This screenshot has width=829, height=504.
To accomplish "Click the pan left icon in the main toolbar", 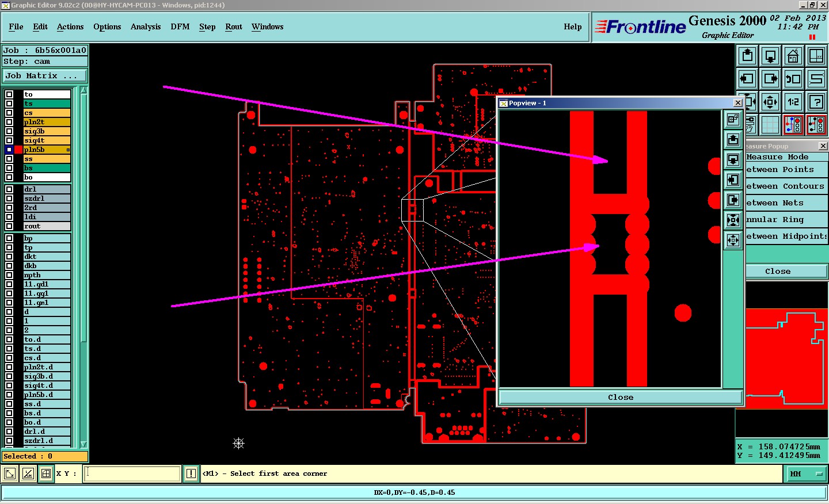I will [747, 79].
